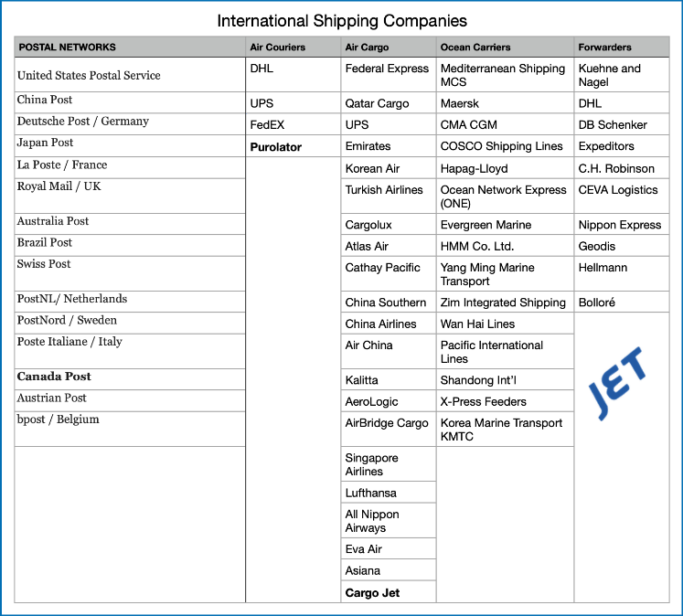Select the Royal Mail / UK row
Screen dimensions: 683x616
59,186
